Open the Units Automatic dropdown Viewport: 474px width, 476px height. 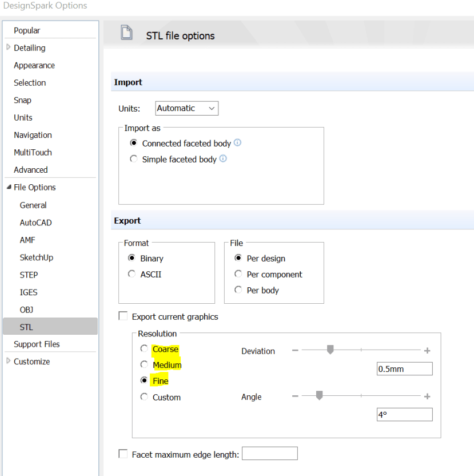[186, 108]
